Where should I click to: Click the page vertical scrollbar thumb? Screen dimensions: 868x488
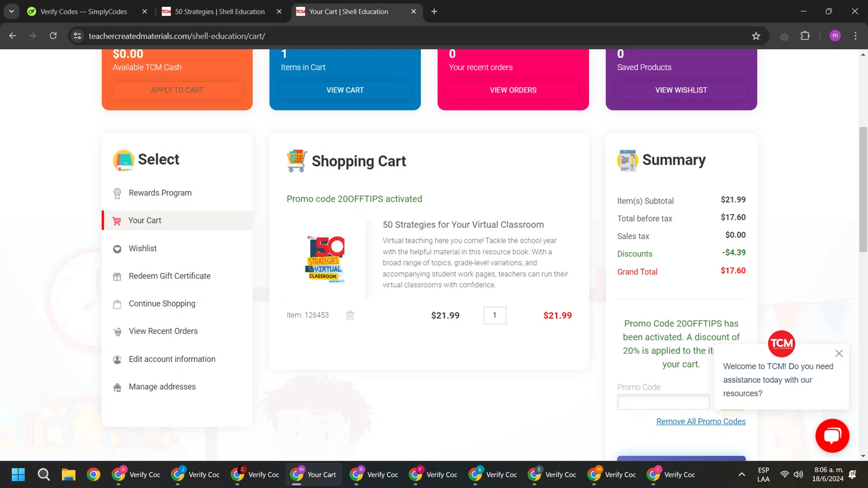click(863, 190)
